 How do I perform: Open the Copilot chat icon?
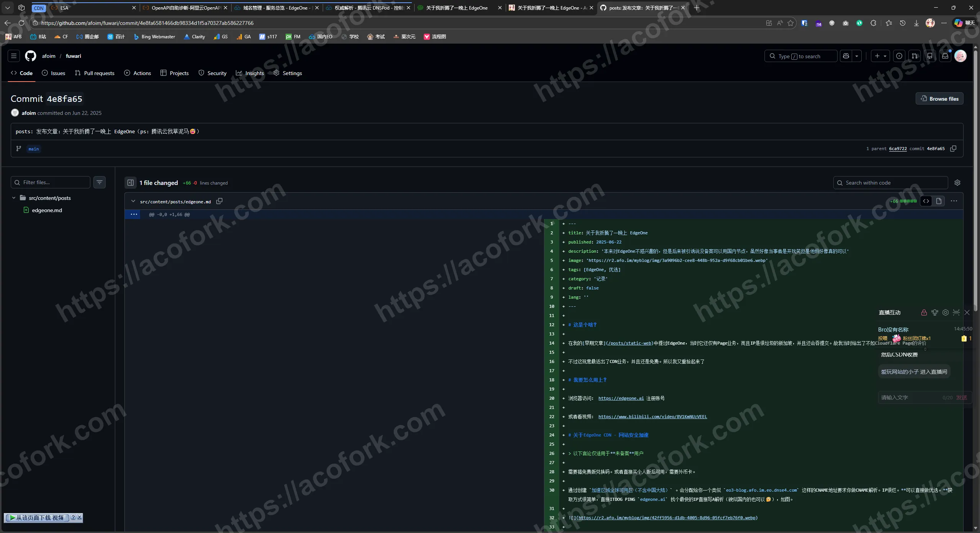[846, 56]
